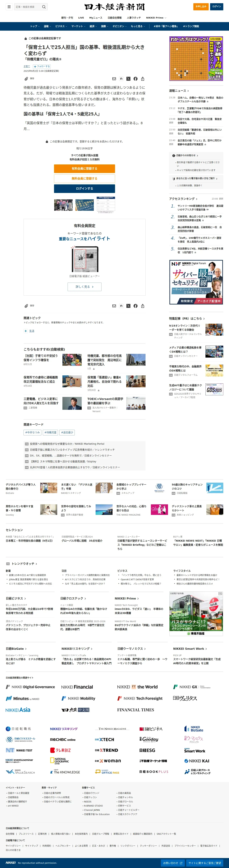The image size is (229, 868).
Task: Open 速報ニュース section chevron
Action: coord(188,91)
